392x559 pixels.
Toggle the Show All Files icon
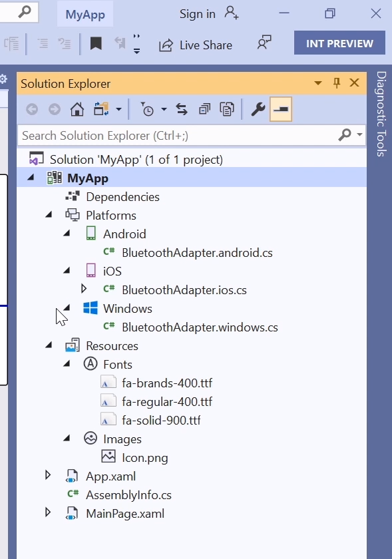(x=227, y=109)
